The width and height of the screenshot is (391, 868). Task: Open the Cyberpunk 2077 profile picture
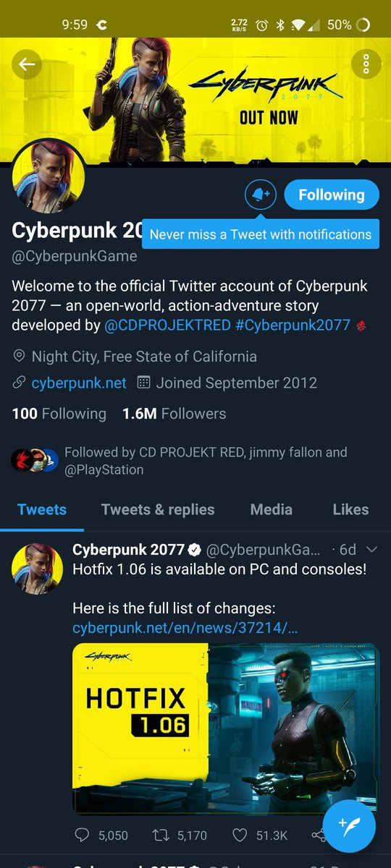pos(49,176)
